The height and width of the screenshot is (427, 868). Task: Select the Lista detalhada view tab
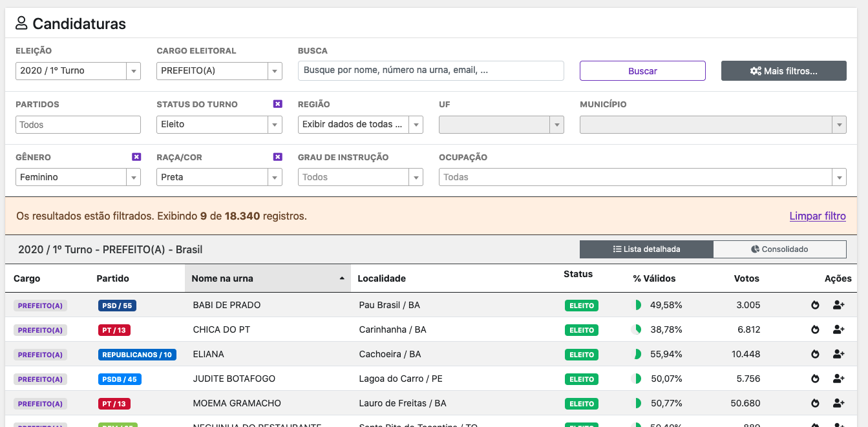point(647,249)
